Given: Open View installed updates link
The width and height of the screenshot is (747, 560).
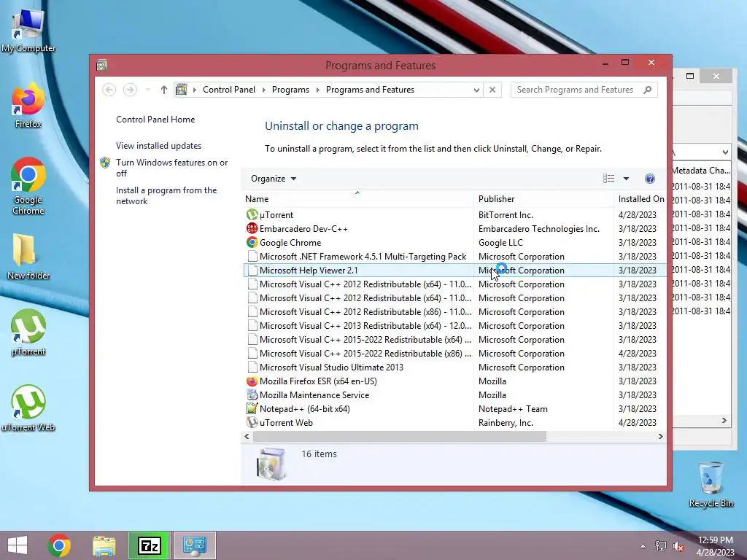Looking at the screenshot, I should point(158,146).
